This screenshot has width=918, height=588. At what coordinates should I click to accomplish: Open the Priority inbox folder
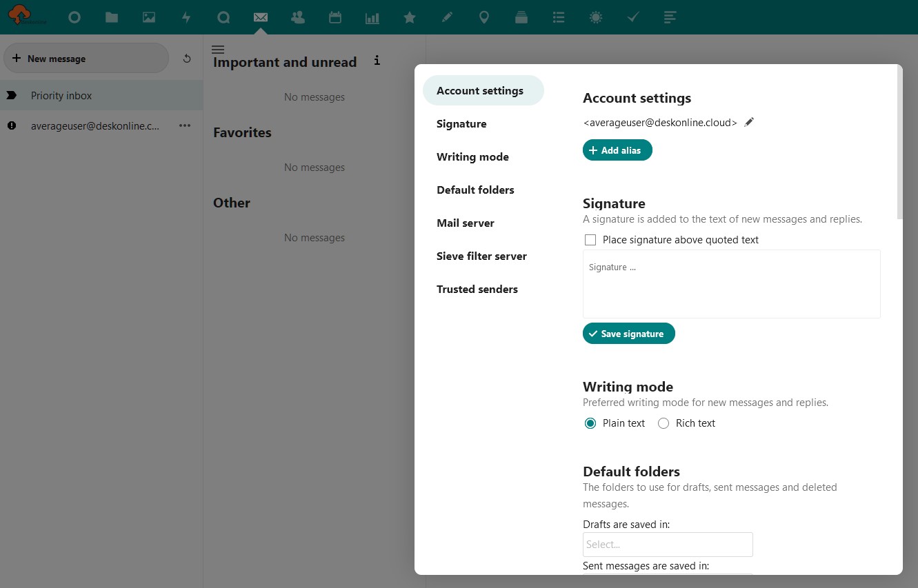[101, 96]
